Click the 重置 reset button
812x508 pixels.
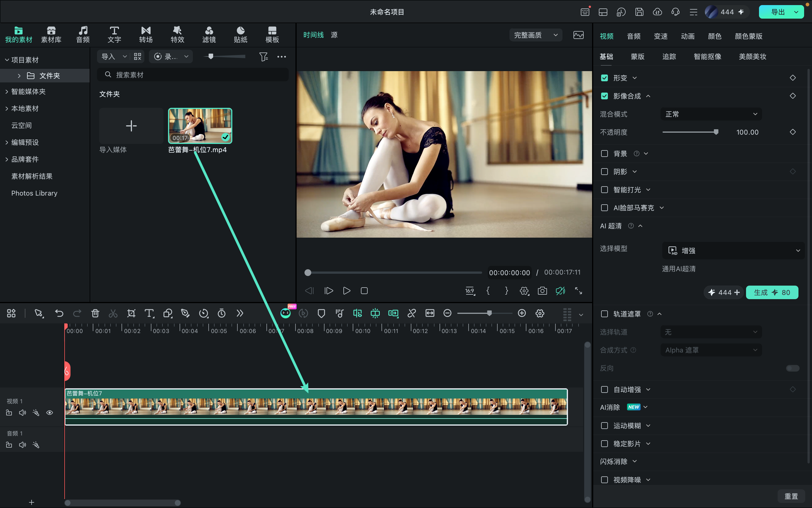pos(791,496)
